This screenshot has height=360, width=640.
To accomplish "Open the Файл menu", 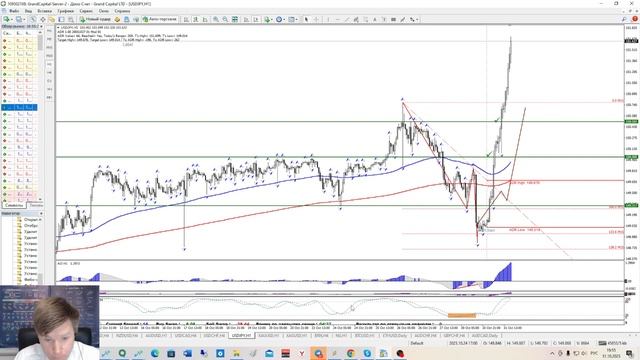I will [13, 11].
